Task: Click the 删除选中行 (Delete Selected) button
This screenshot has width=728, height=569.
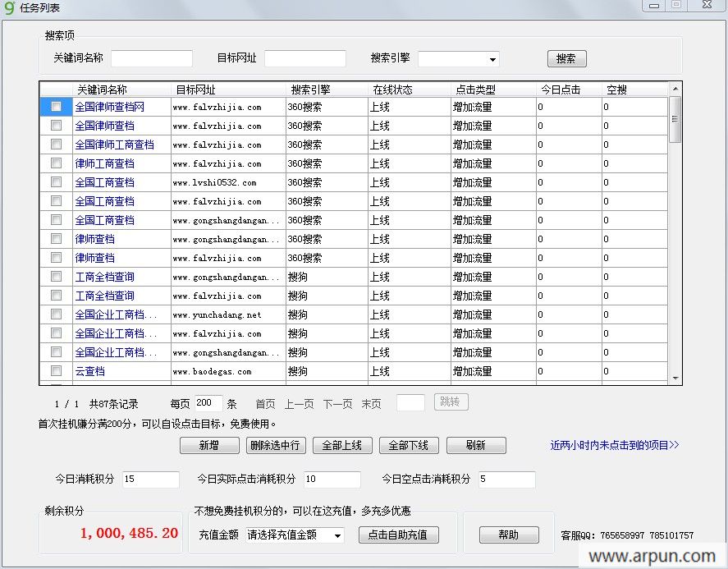Action: pos(275,445)
